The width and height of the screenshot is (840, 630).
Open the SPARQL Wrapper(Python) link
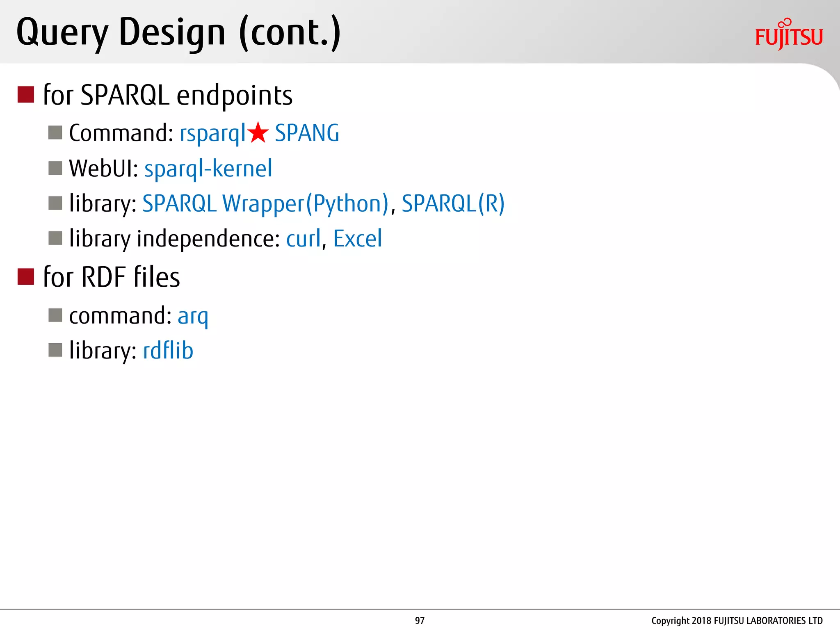tap(265, 204)
